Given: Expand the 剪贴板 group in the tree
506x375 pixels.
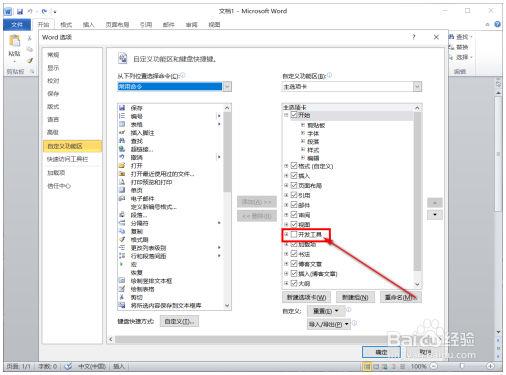Looking at the screenshot, I should [x=303, y=125].
